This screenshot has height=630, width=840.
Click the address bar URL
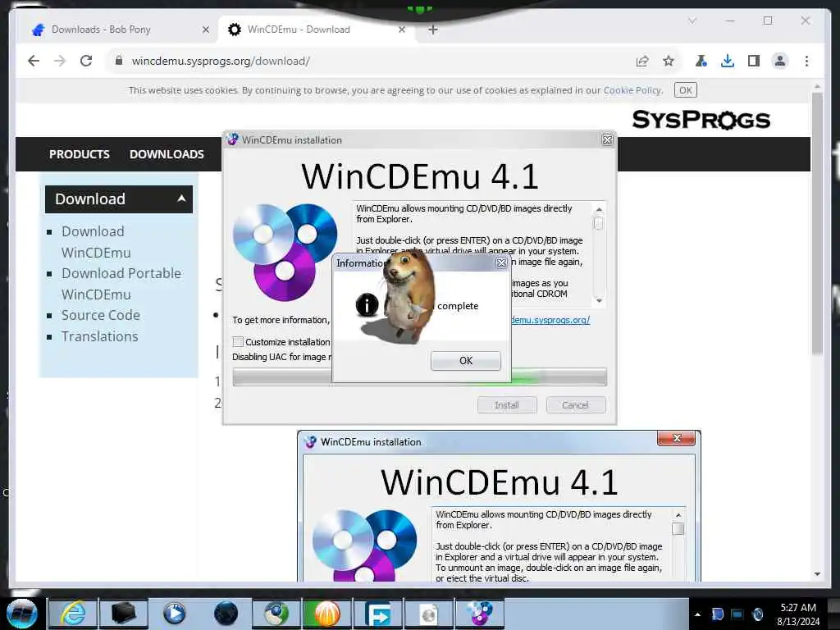221,61
